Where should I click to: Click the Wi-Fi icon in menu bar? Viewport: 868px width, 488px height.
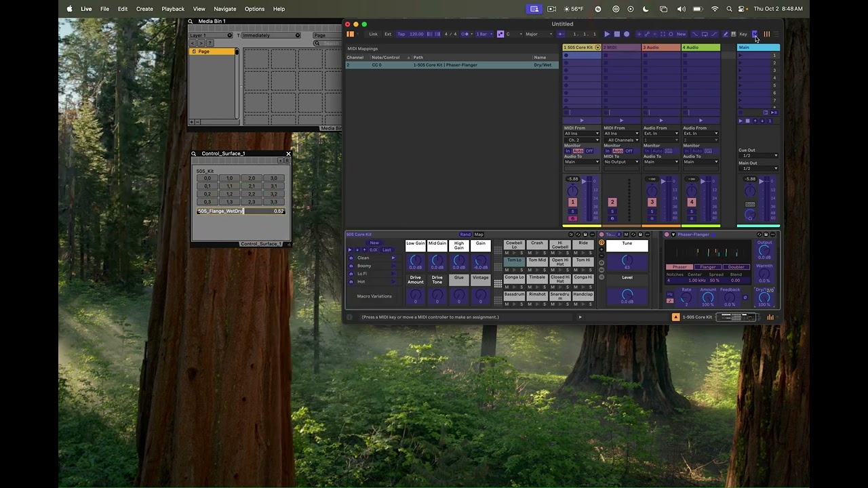click(x=715, y=9)
